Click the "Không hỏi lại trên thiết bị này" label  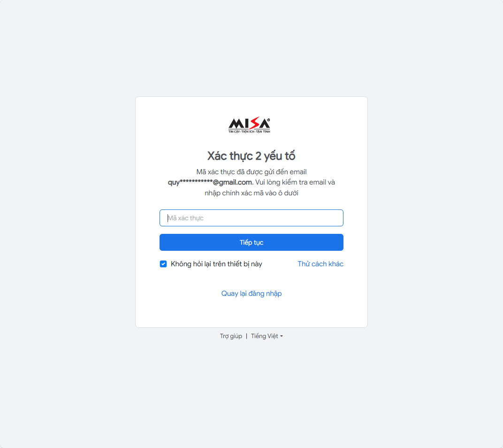pyautogui.click(x=216, y=264)
